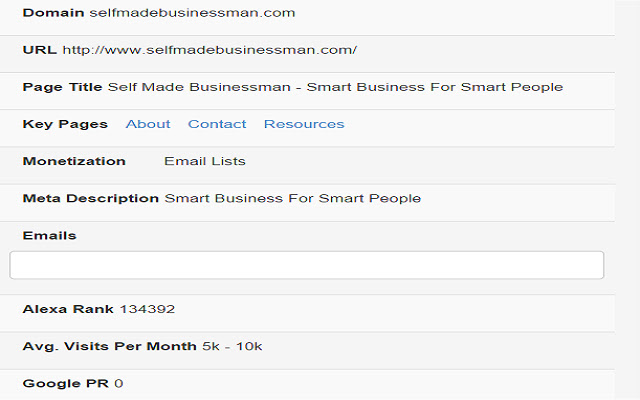Viewport: 640px width, 400px height.
Task: Click the 5k - 10k visits value
Action: pos(232,346)
